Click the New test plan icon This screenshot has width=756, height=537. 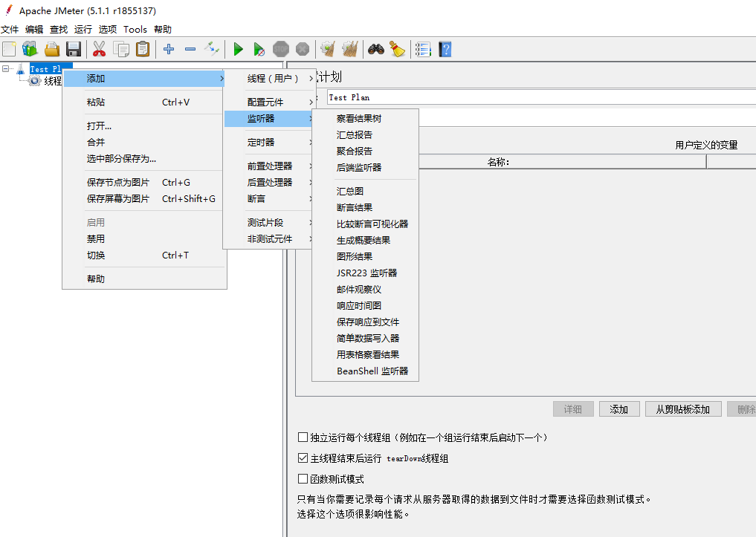[9, 49]
